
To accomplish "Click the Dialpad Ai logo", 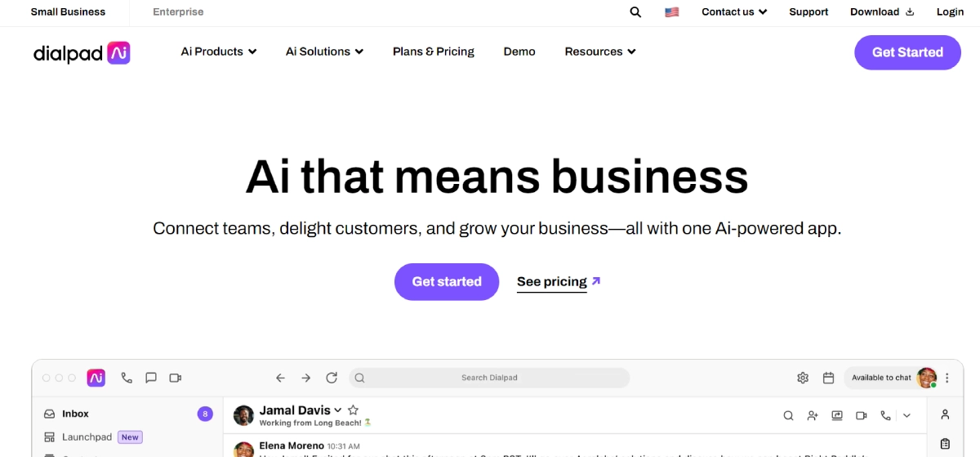I will [x=82, y=52].
